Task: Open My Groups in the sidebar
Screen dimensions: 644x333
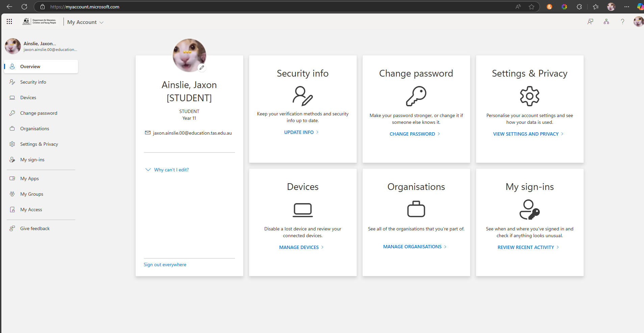Action: click(x=41, y=194)
